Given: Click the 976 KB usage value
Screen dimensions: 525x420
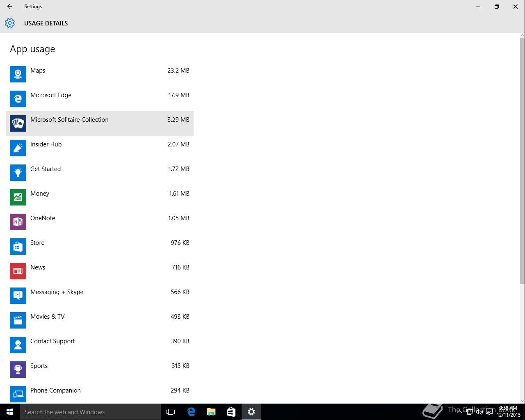Looking at the screenshot, I should click(x=180, y=243).
